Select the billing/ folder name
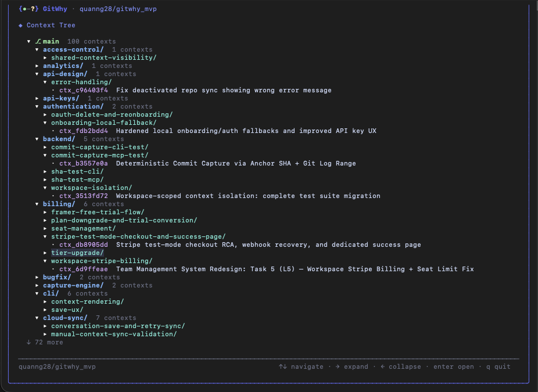Image resolution: width=538 pixels, height=392 pixels. click(x=59, y=204)
